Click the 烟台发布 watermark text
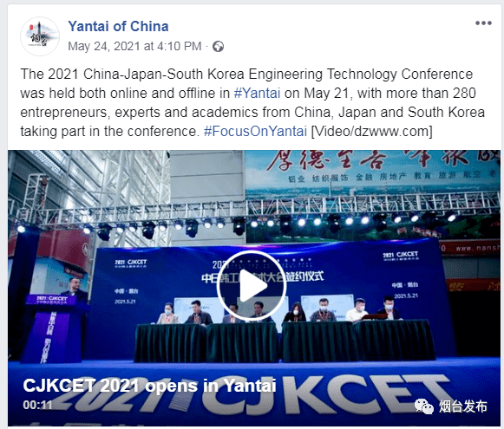The height and width of the screenshot is (429, 504). coord(463,406)
